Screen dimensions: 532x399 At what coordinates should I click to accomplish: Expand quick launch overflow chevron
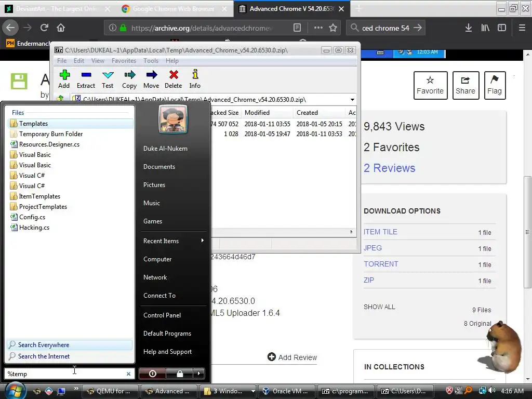76,389
